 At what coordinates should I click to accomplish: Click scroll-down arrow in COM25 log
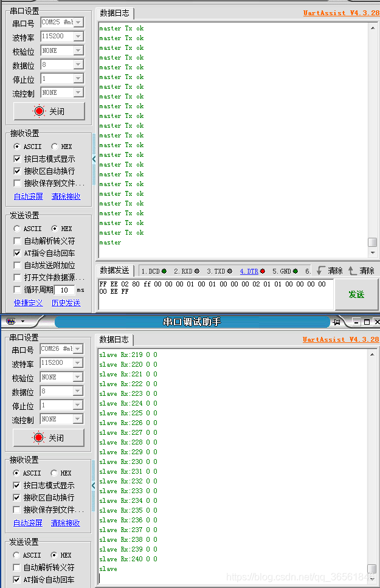click(x=373, y=253)
